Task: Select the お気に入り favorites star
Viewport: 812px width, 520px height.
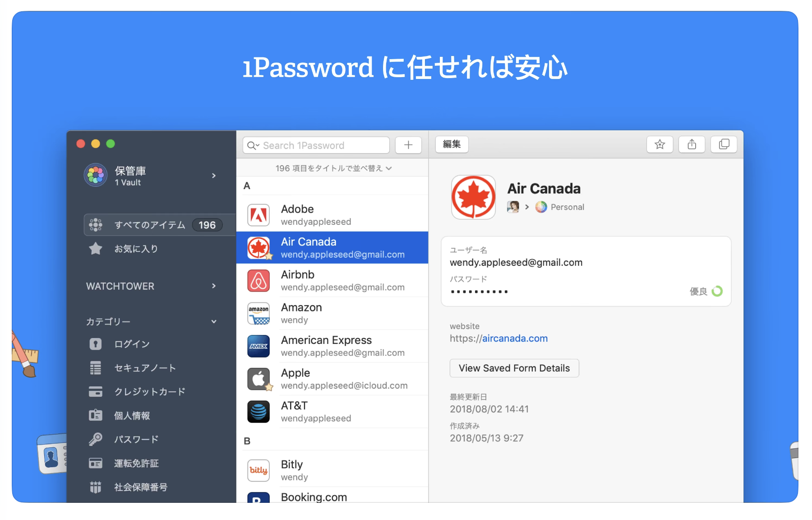Action: coord(96,249)
